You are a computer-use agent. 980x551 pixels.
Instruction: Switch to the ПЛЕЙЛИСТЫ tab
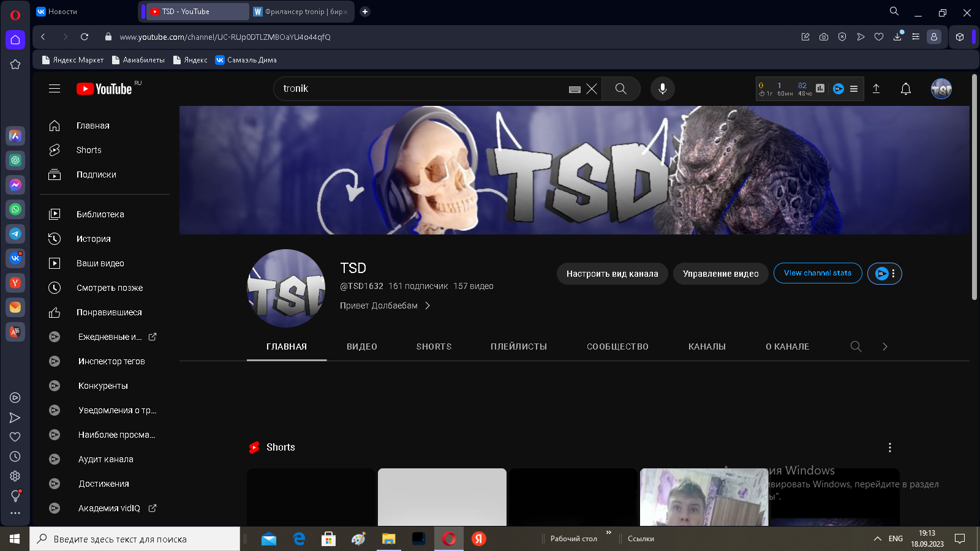(519, 347)
